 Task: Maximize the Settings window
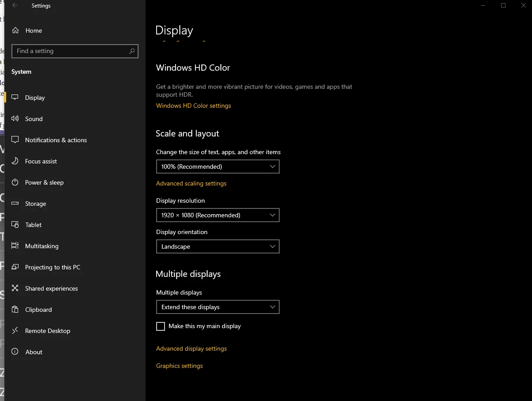tap(503, 5)
